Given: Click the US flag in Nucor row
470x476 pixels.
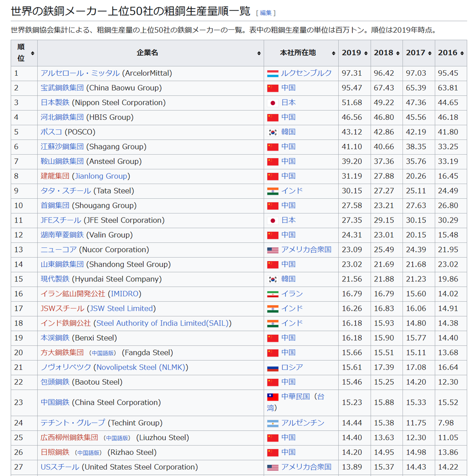Looking at the screenshot, I should click(273, 250).
